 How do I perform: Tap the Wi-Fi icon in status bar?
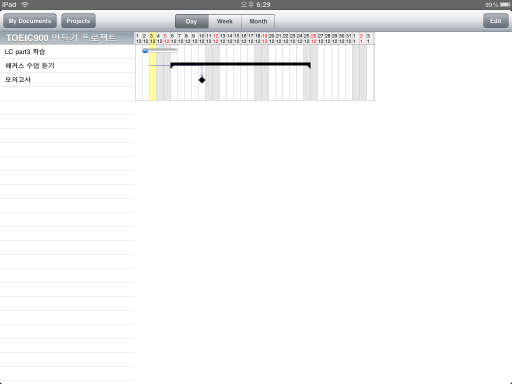25,4
